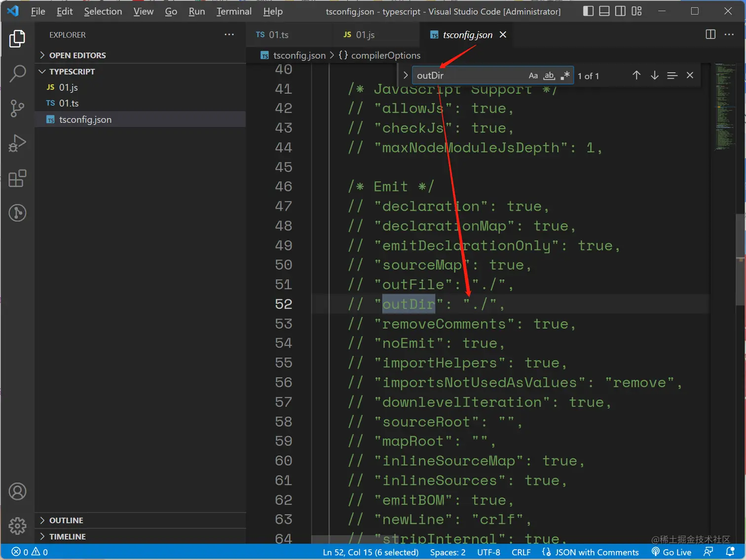Show errors and warnings in status bar

click(30, 552)
